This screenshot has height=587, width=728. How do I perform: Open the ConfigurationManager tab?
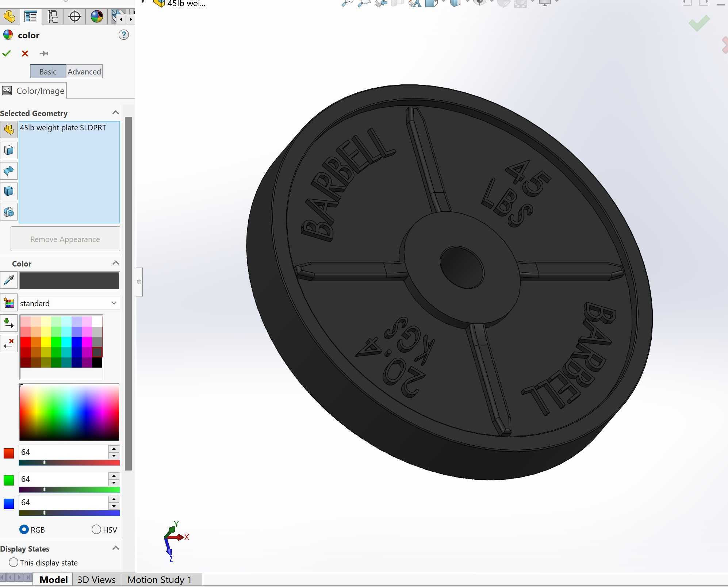[x=53, y=16]
